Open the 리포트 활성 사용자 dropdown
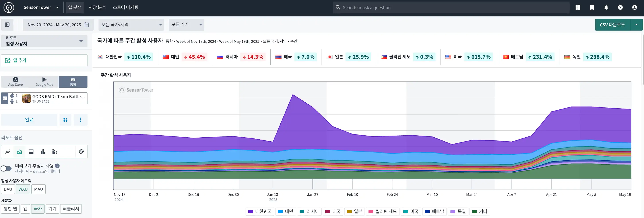 click(x=44, y=41)
